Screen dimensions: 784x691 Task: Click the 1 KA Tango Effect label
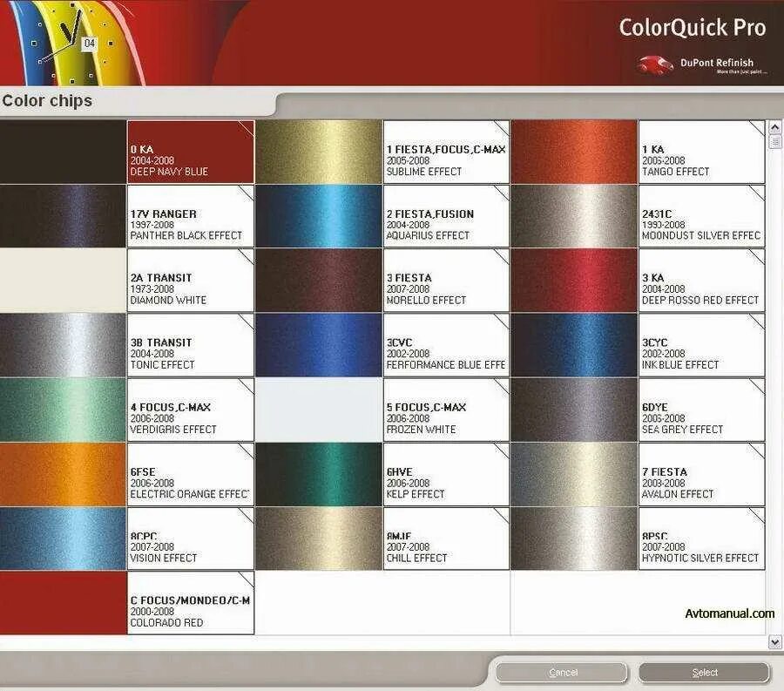click(702, 152)
